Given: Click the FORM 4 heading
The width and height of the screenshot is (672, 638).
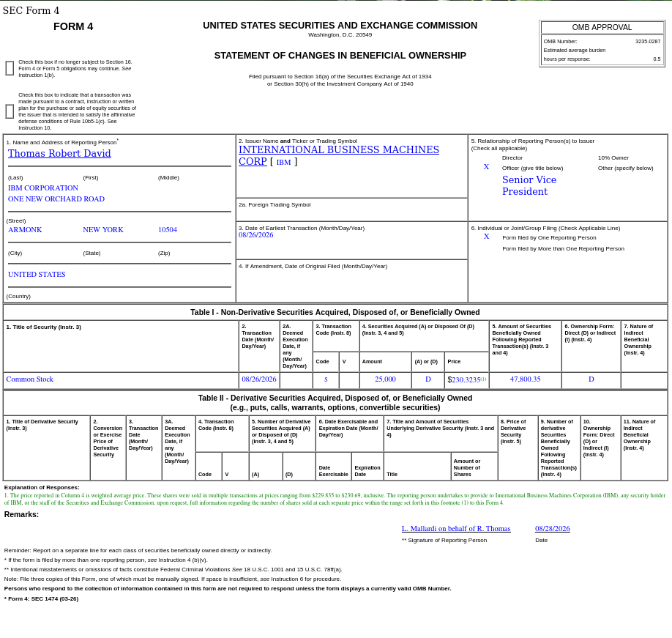Looking at the screenshot, I should [73, 26].
